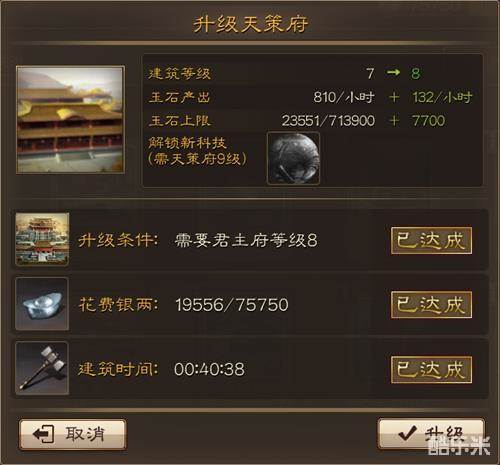The image size is (500, 465).
Task: Click the green level arrow icon
Action: (393, 72)
